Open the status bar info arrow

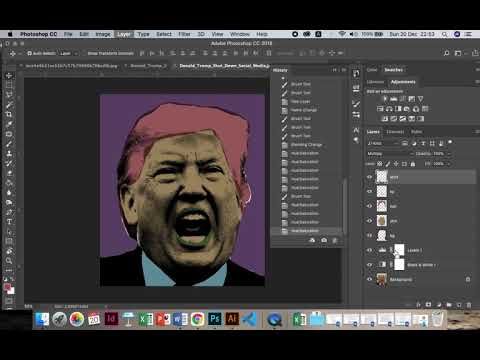point(106,306)
